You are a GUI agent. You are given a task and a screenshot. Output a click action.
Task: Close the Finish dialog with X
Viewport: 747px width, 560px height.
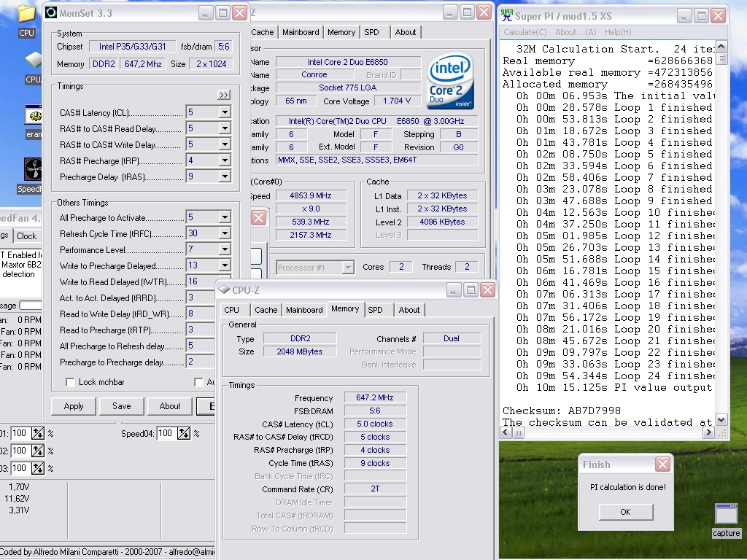(x=662, y=464)
